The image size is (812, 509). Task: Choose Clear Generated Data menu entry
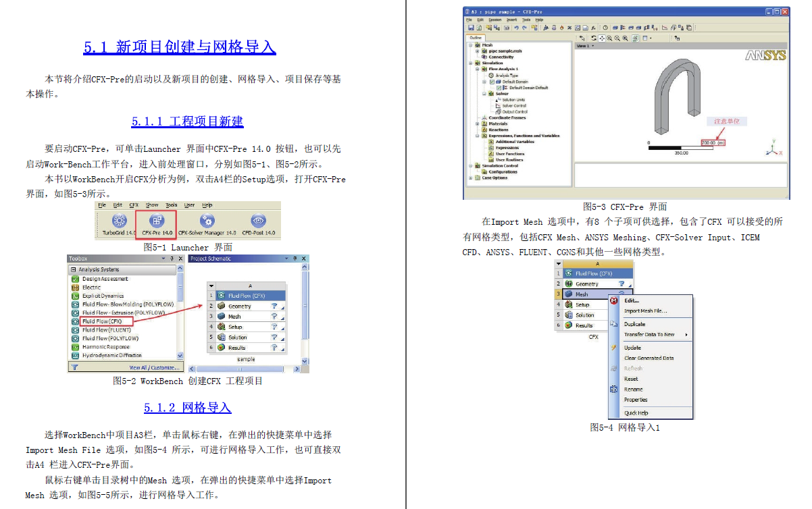(x=649, y=358)
